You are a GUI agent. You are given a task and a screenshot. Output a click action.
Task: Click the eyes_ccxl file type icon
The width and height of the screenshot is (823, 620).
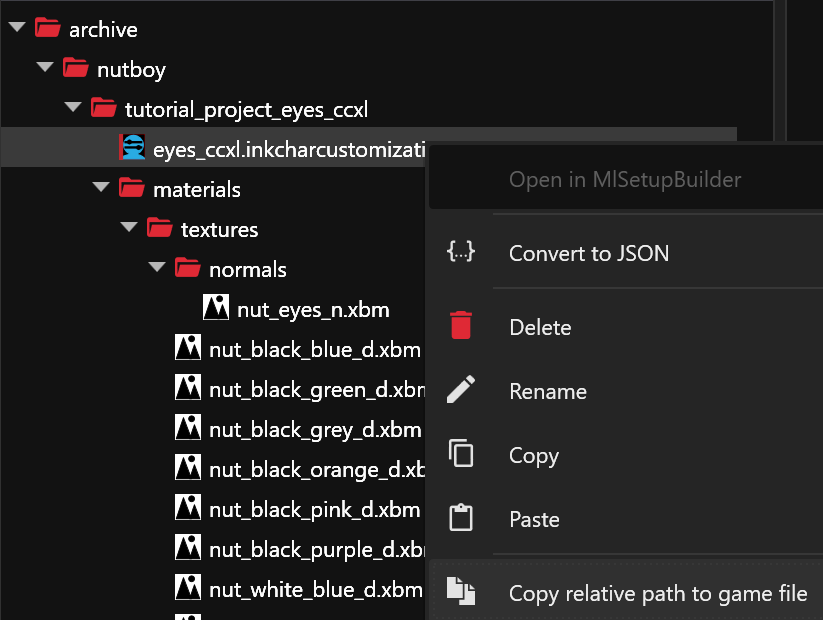tap(133, 149)
